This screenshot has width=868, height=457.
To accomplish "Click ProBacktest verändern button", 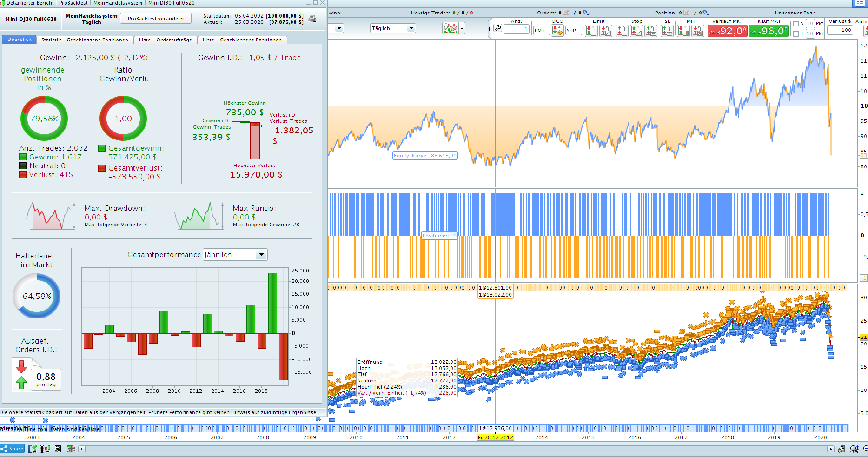I will 155,19.
